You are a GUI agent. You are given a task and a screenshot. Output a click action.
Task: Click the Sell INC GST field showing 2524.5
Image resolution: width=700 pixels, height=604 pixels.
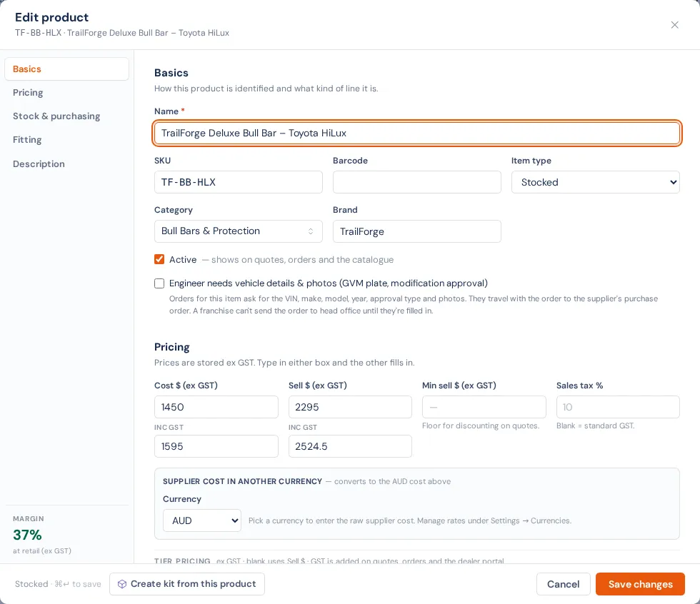coord(350,446)
